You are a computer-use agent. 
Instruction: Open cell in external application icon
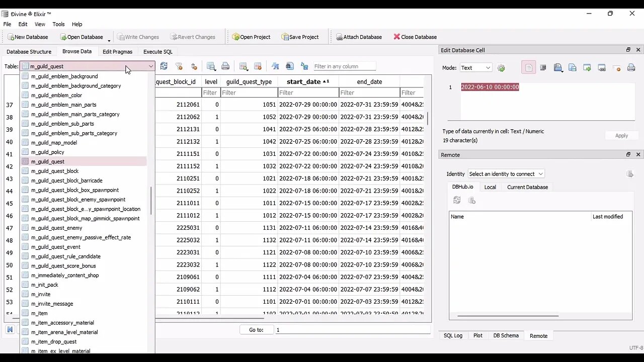click(587, 68)
